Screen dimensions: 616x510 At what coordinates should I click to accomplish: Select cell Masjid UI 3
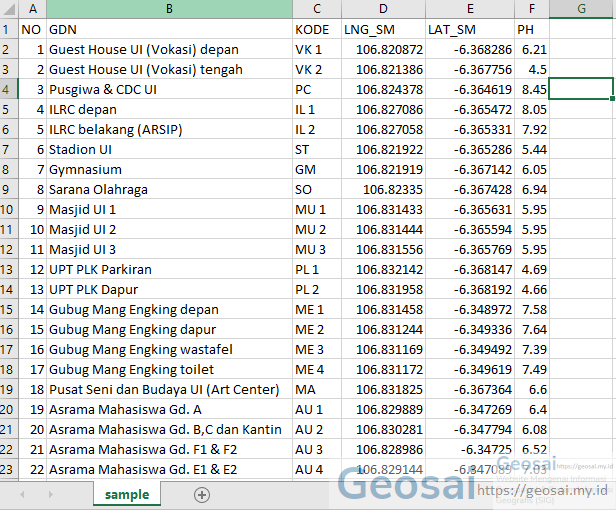pyautogui.click(x=169, y=249)
